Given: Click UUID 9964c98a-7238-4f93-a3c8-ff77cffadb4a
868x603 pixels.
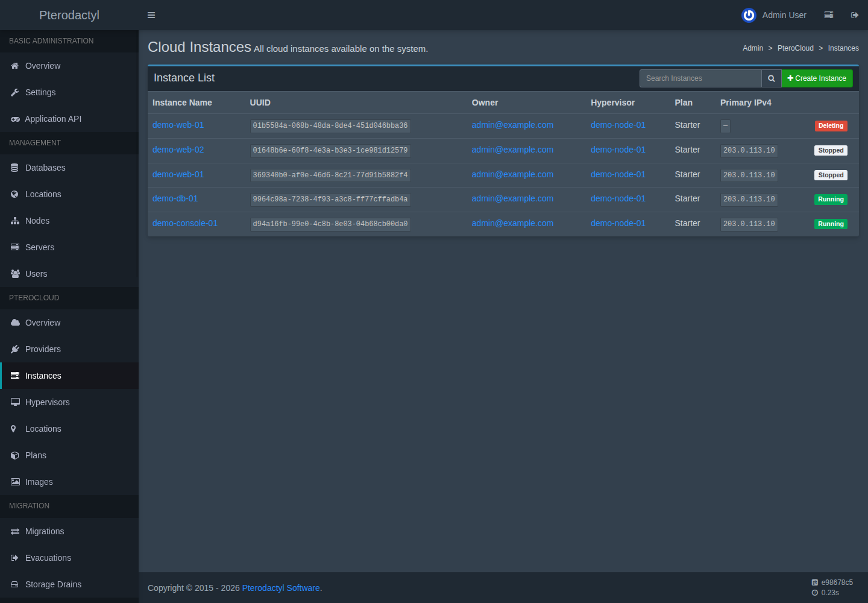Looking at the screenshot, I should click(330, 200).
